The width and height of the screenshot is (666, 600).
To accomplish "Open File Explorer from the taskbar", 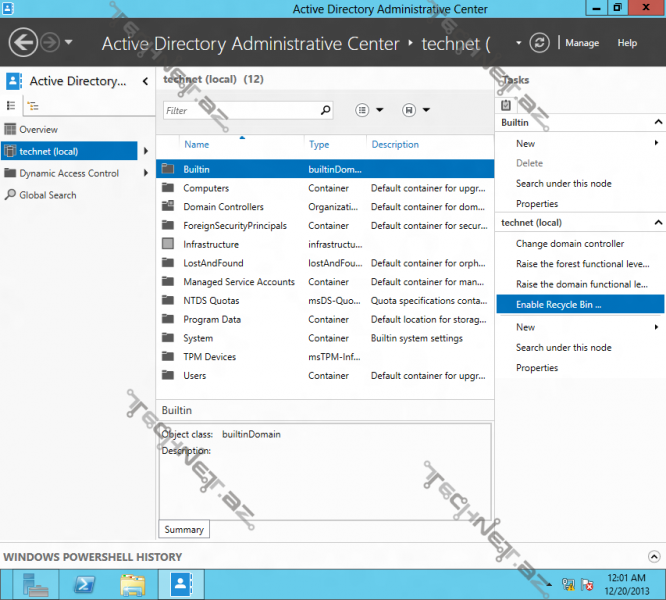I will coord(133,585).
